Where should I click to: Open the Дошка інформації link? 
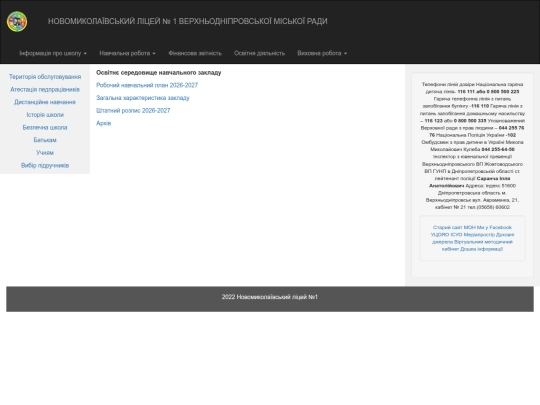[x=481, y=249]
